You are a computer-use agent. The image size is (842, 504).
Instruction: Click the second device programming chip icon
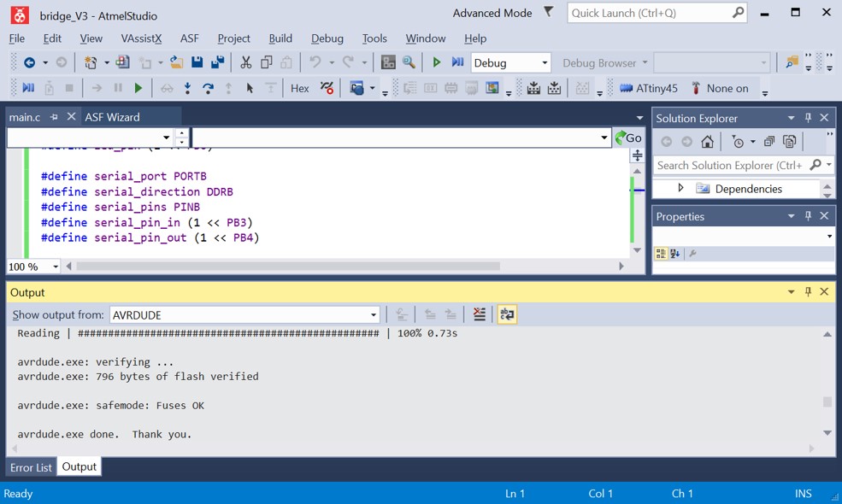point(554,88)
